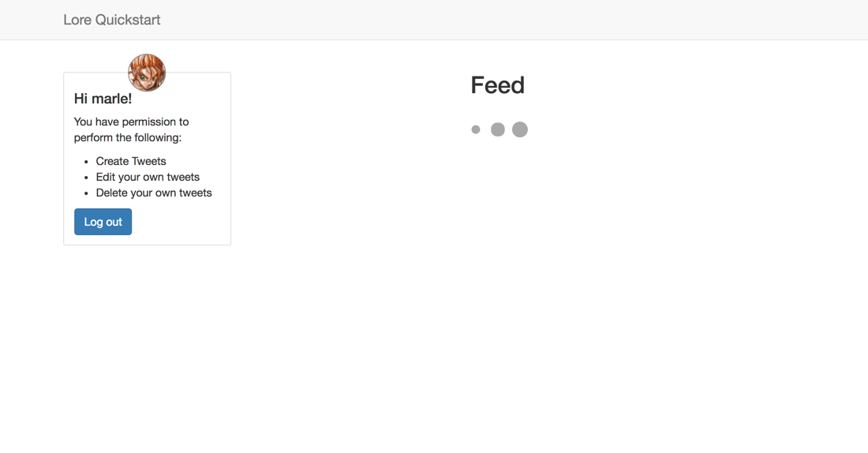Viewport: 868px width, 453px height.
Task: Open the Lore Quickstart brand link
Action: (112, 20)
